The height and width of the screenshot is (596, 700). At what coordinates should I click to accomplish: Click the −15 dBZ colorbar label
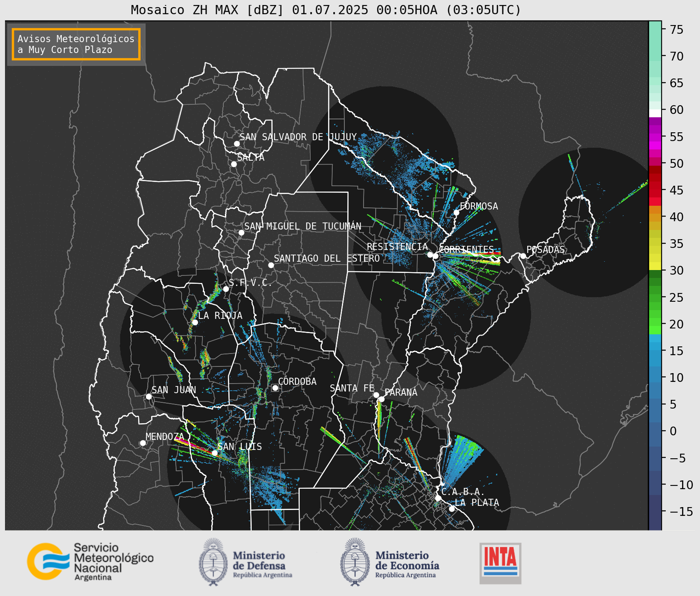pos(681,511)
